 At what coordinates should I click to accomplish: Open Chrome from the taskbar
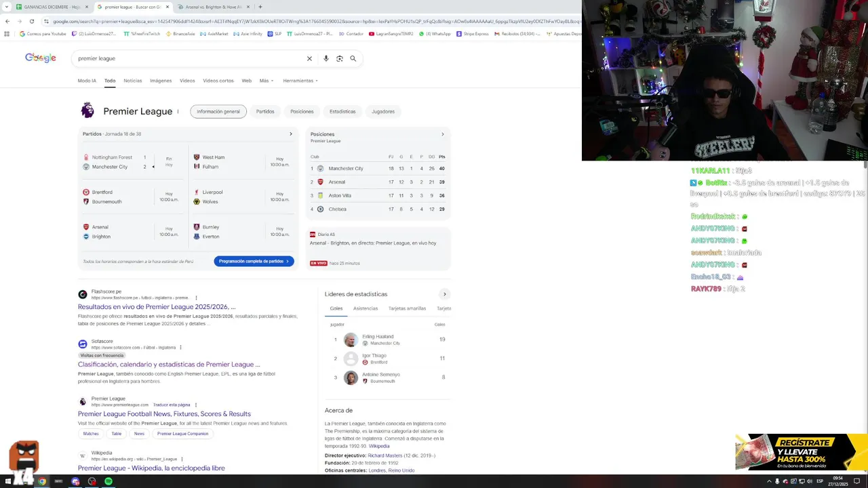(42, 481)
